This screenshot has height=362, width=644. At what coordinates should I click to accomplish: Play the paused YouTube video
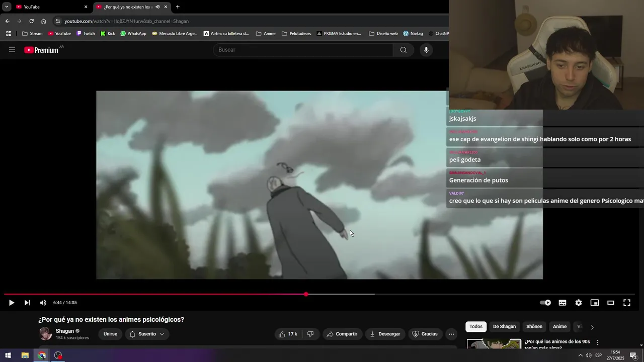click(x=12, y=303)
